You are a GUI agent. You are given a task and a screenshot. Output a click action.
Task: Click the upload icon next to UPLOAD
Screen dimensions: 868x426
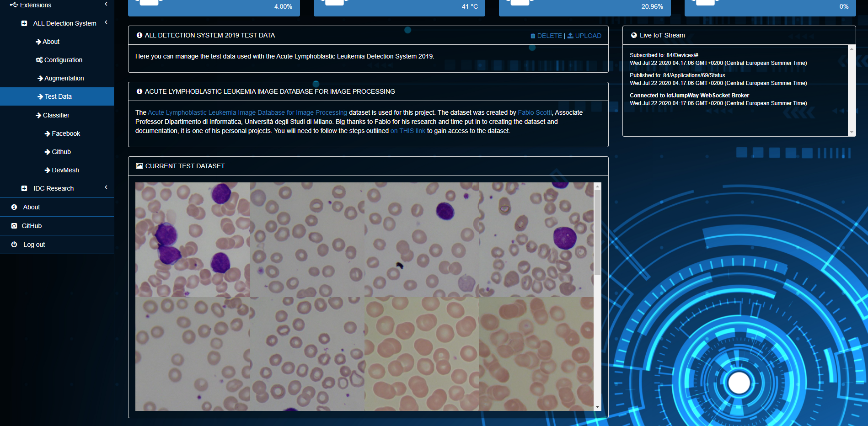(x=570, y=36)
